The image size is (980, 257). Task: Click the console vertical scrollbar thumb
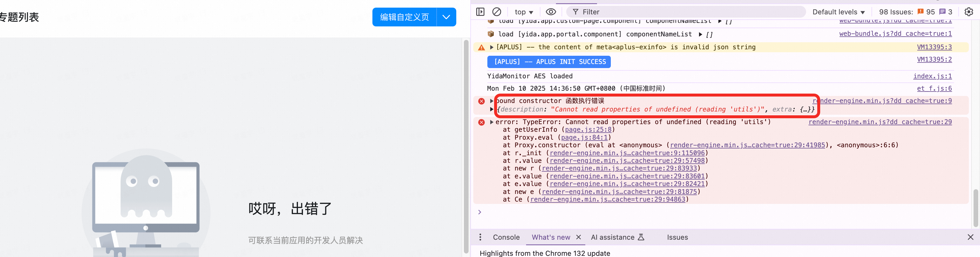[975, 208]
